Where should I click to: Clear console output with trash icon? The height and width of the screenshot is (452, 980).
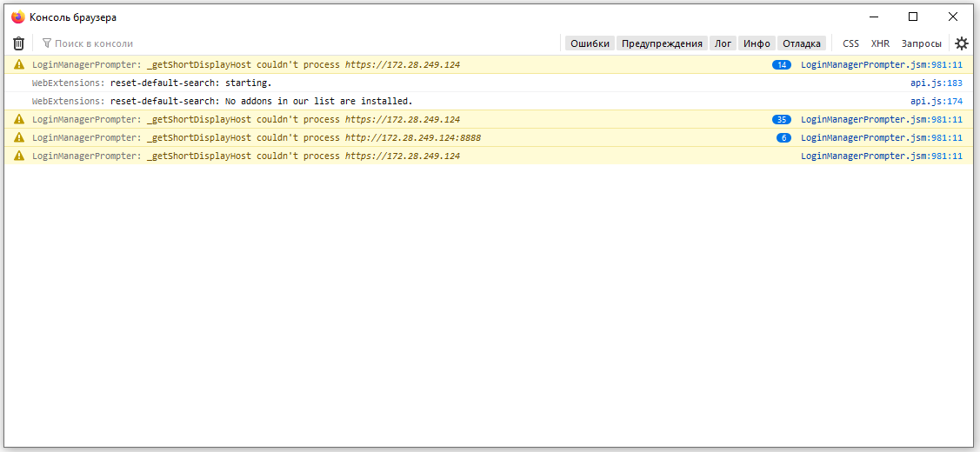19,43
